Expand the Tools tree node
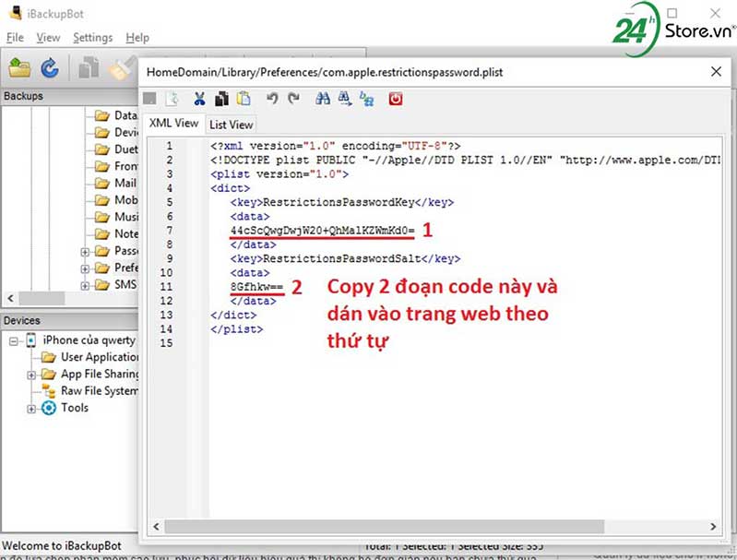737x560 pixels. click(33, 408)
